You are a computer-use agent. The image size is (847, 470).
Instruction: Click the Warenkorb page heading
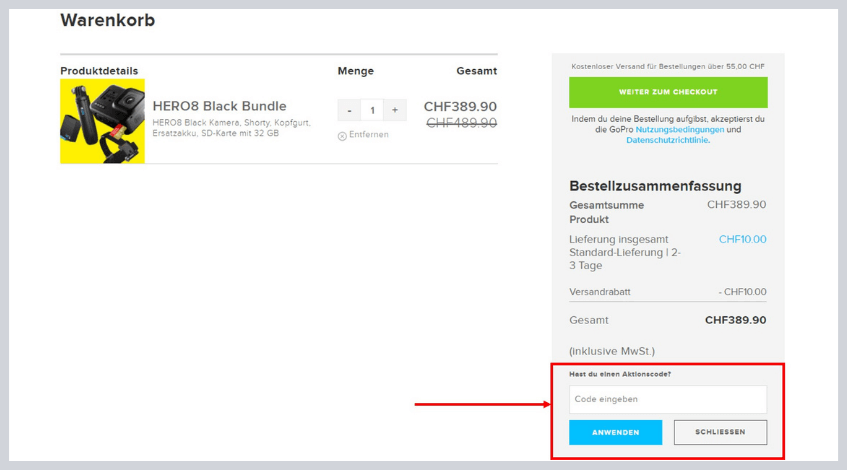click(107, 21)
